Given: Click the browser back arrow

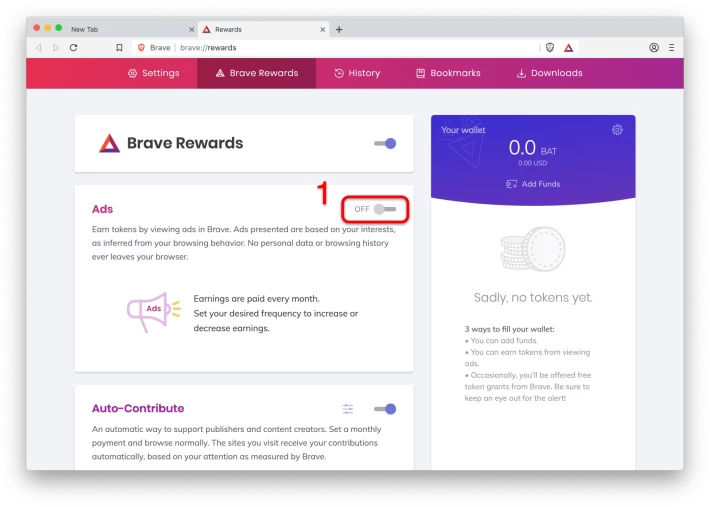Looking at the screenshot, I should 38,48.
